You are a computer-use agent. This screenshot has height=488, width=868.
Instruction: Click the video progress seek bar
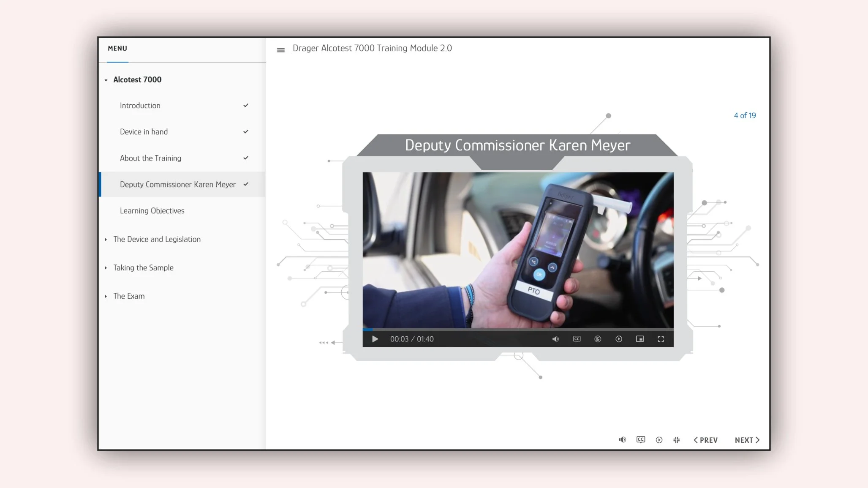(518, 329)
